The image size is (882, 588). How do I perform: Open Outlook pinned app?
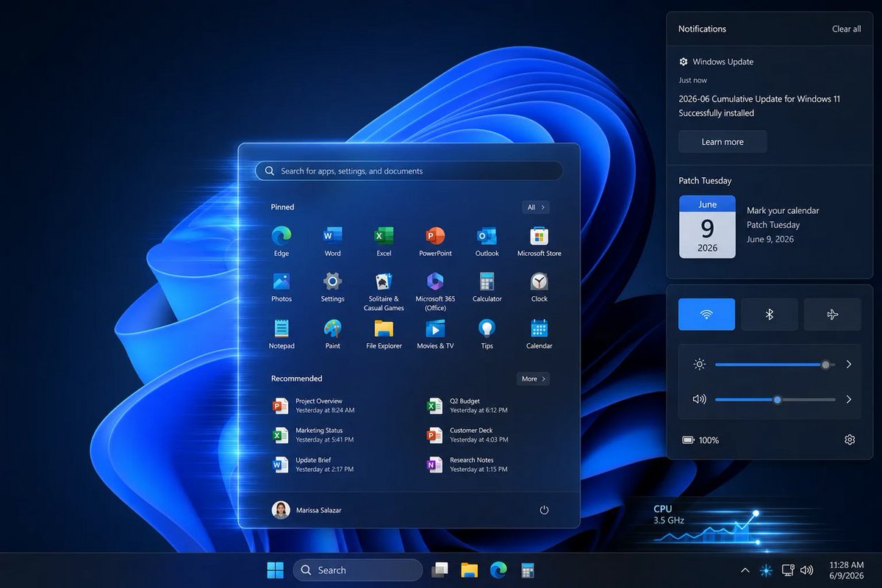(x=487, y=241)
